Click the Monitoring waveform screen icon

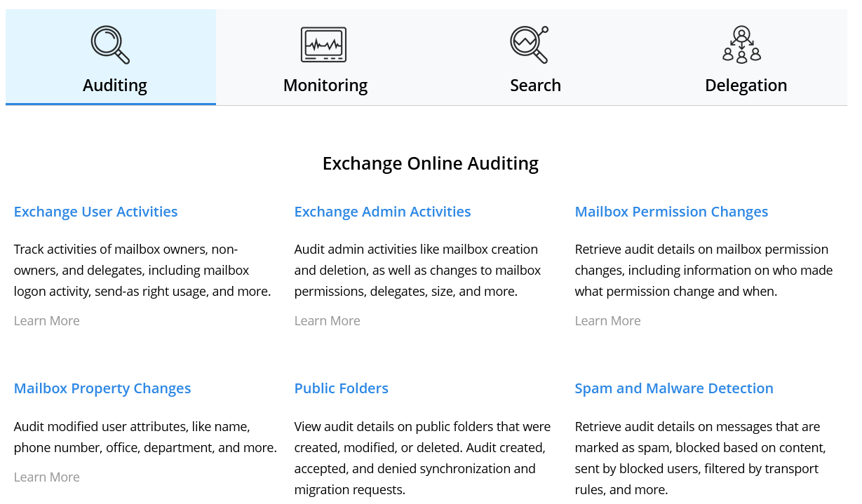click(324, 45)
